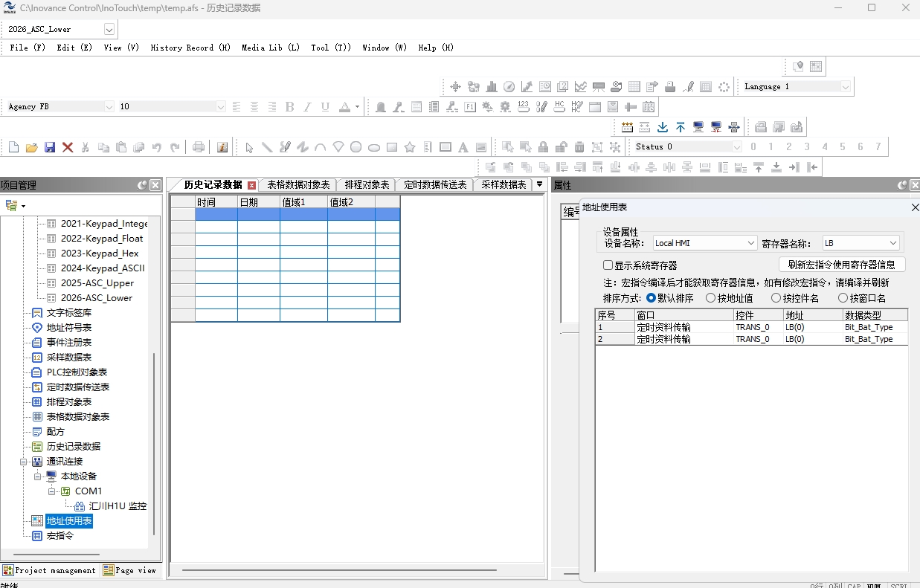Open the 寄存器名称 LB dropdown
Screen dimensions: 920x588
(893, 243)
